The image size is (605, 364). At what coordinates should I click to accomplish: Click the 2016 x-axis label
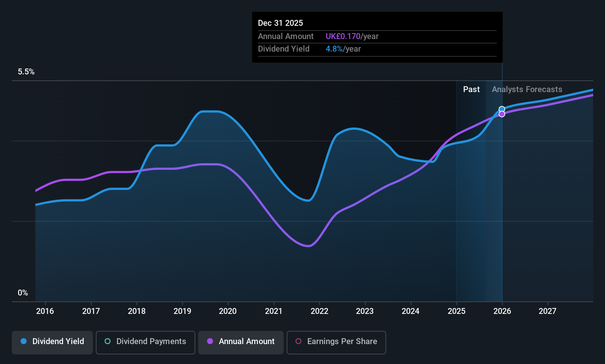45,311
